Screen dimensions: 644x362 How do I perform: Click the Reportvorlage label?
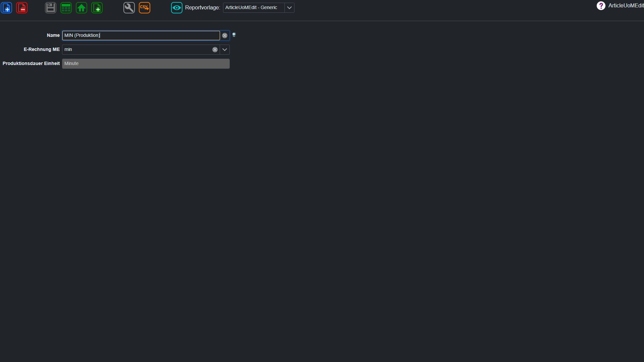click(203, 8)
